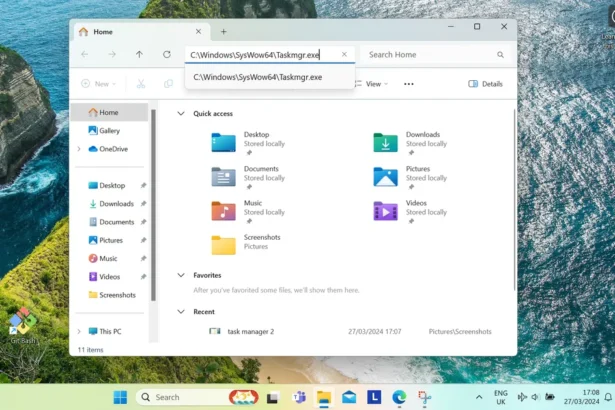The height and width of the screenshot is (410, 615).
Task: Click the main content scrollbar
Action: [x=514, y=200]
